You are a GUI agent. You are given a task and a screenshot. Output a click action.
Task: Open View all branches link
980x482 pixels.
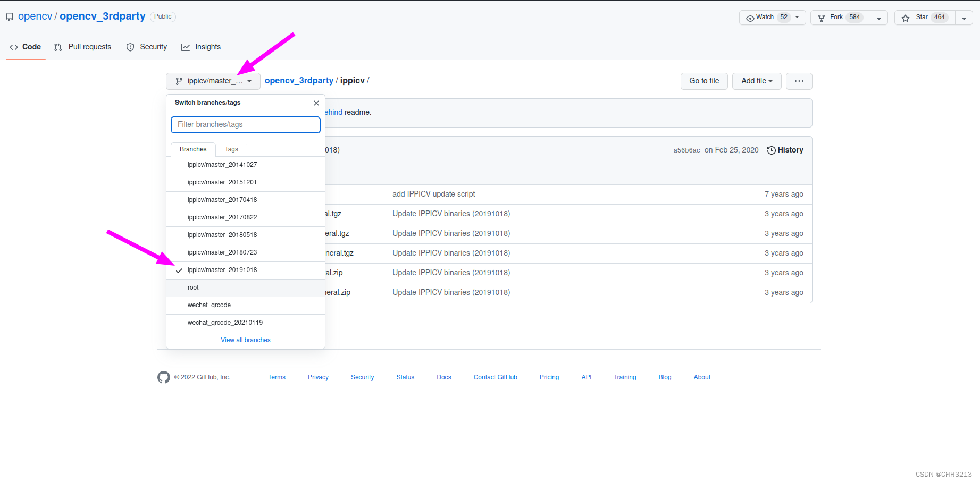(x=246, y=340)
